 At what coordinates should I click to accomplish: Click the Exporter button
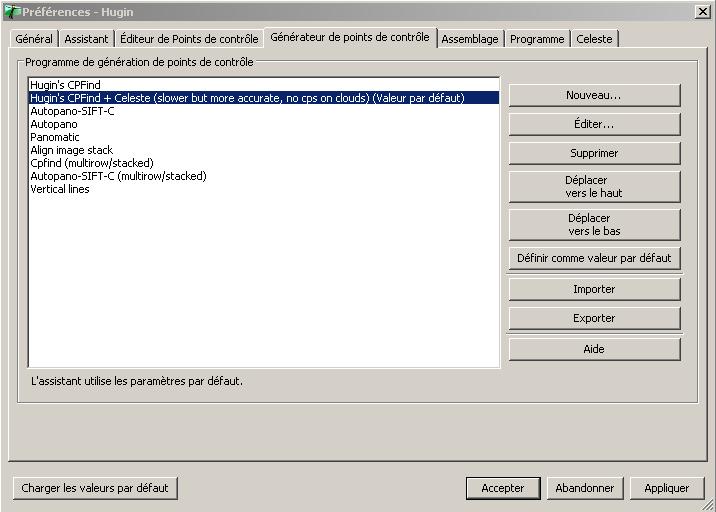(x=594, y=318)
